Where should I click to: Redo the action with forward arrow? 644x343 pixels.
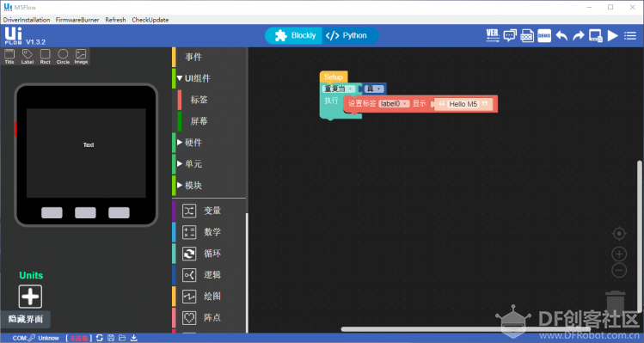click(579, 36)
